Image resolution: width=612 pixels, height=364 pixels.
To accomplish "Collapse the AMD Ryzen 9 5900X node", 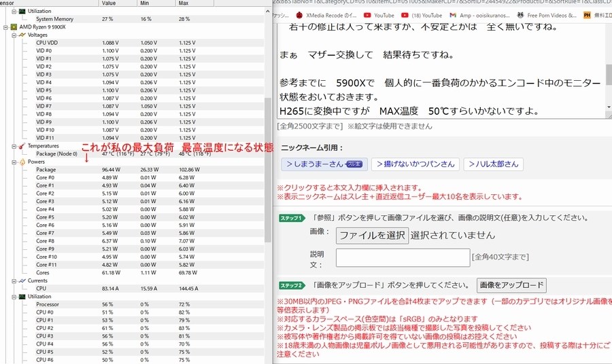I will pos(5,27).
